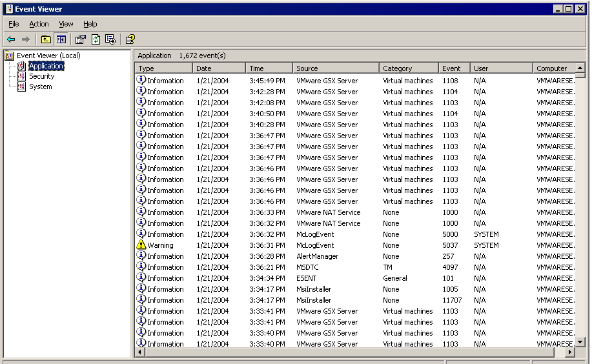Image resolution: width=592 pixels, height=364 pixels.
Task: Select the System log in tree
Action: tap(40, 86)
